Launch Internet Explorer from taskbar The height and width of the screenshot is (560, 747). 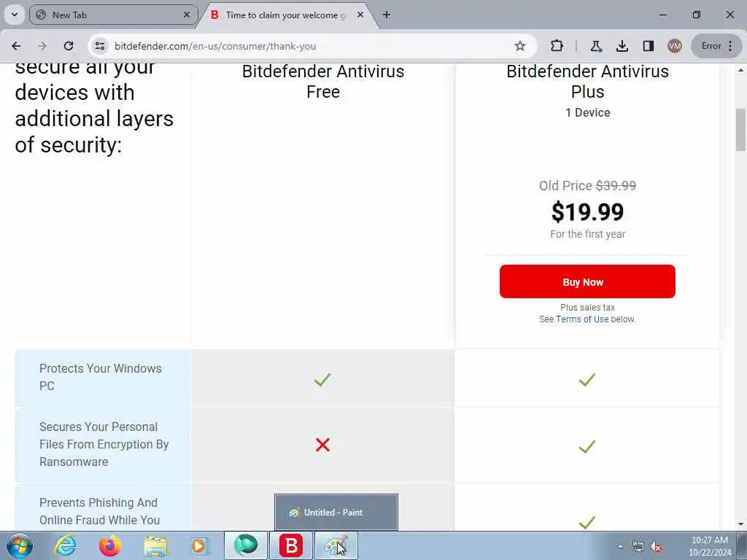pos(65,545)
